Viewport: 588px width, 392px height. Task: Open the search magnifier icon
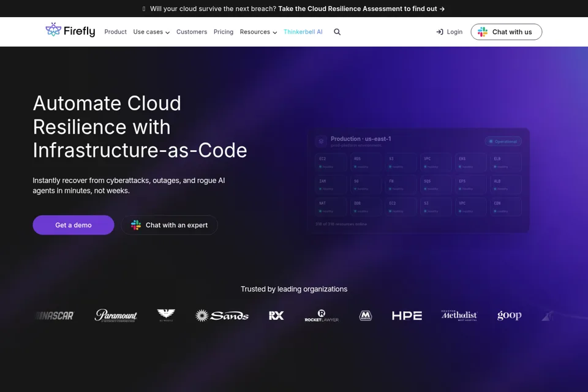tap(337, 32)
